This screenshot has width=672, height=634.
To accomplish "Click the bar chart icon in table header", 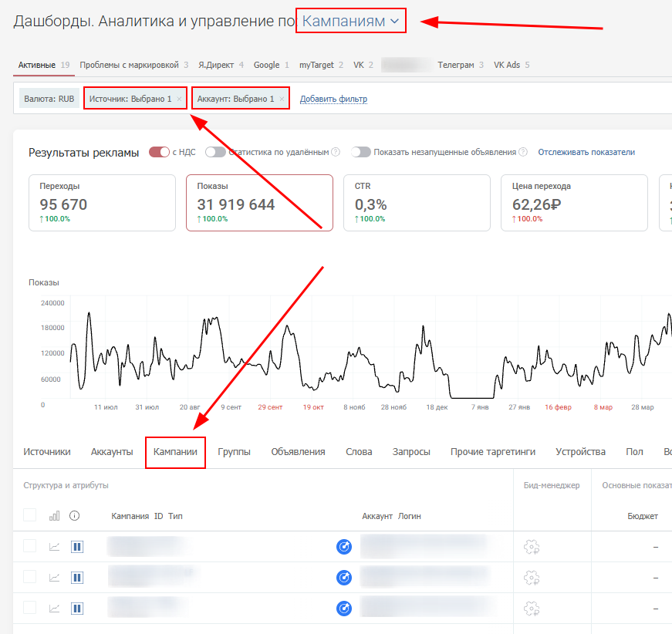I will tap(54, 516).
